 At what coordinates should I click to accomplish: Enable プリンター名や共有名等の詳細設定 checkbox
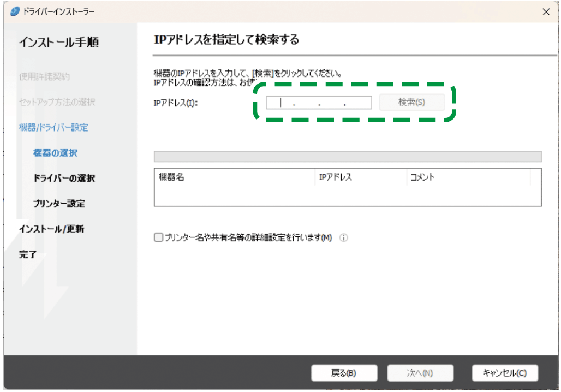pos(158,237)
